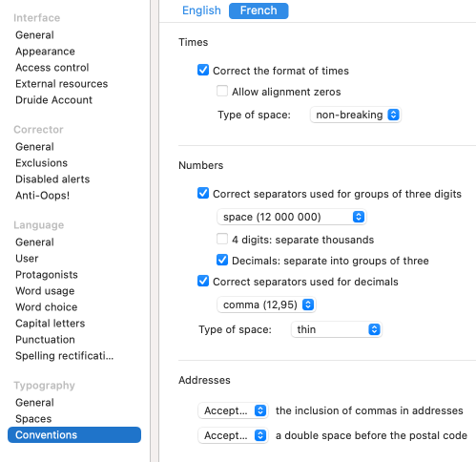The width and height of the screenshot is (476, 462).
Task: Select the French language tab
Action: click(x=259, y=10)
